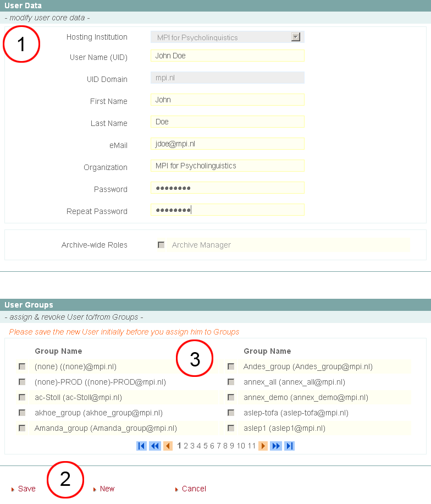The image size is (431, 504).
Task: Jump back several group pages
Action: pyautogui.click(x=154, y=446)
